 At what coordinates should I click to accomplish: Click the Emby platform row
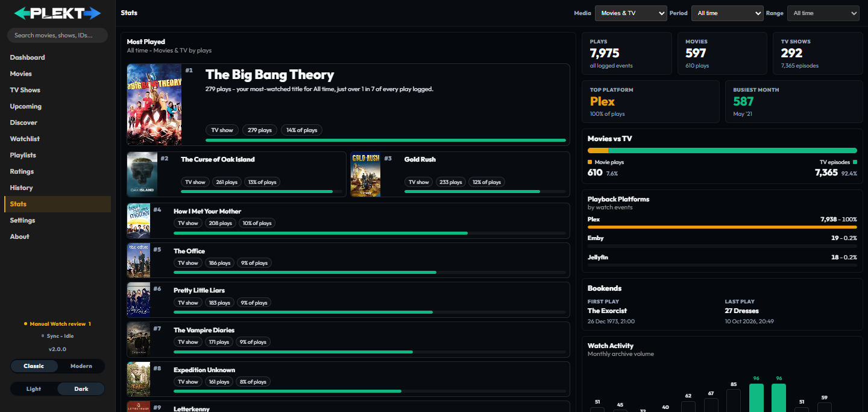tap(722, 241)
